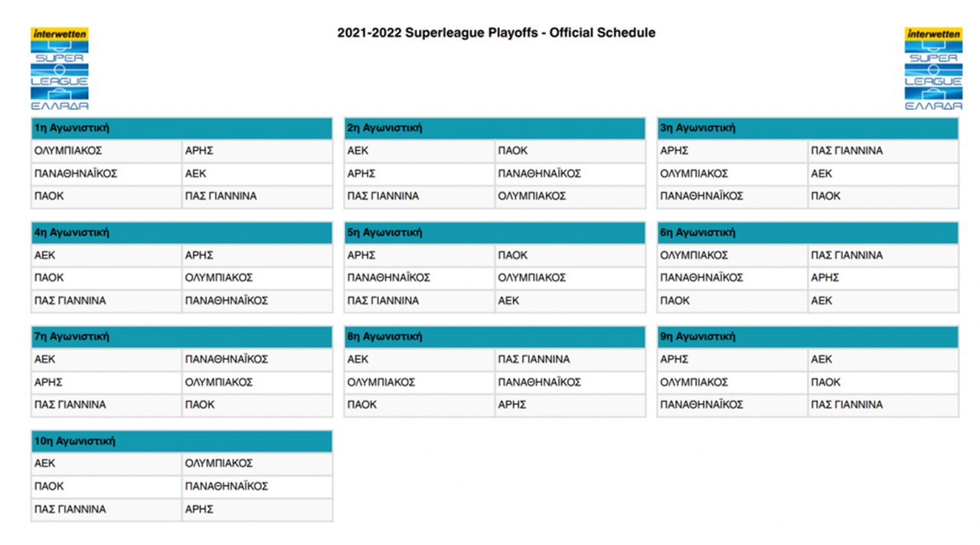This screenshot has width=980, height=545.
Task: Click ΟΛΥΜΠΙΑΚΟΣ home team in 1η Αγωνιστική
Action: coord(68,151)
